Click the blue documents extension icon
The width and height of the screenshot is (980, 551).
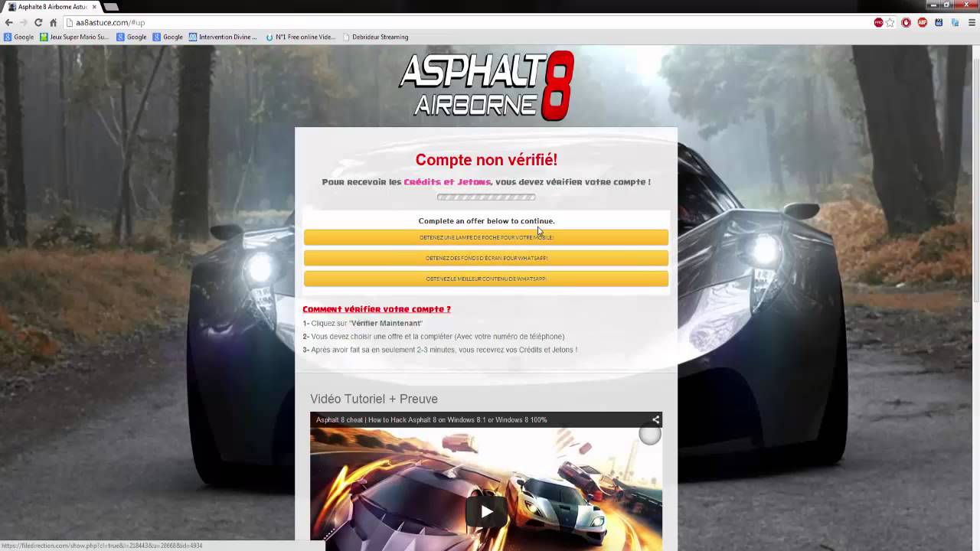pyautogui.click(x=953, y=23)
